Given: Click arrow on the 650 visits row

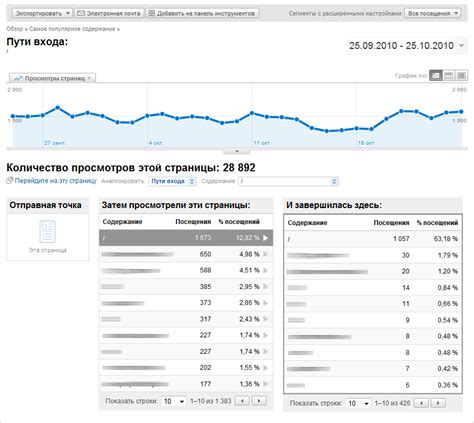Looking at the screenshot, I should click(x=266, y=254).
